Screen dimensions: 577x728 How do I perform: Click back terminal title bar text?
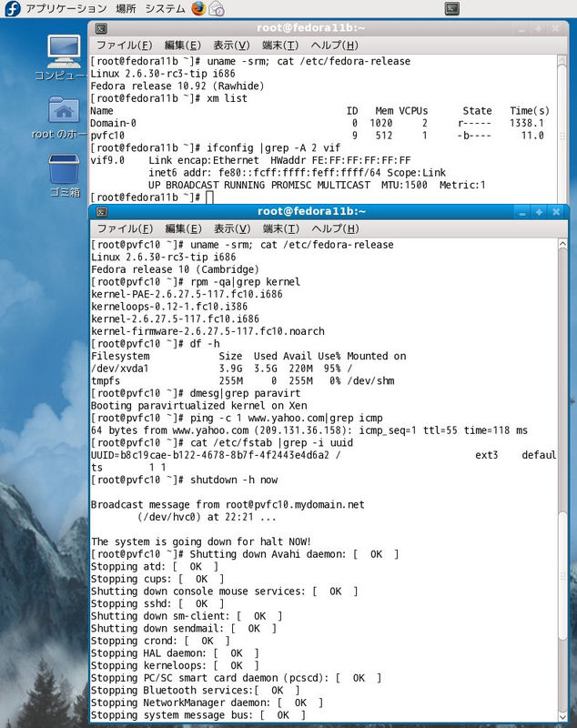(x=311, y=28)
